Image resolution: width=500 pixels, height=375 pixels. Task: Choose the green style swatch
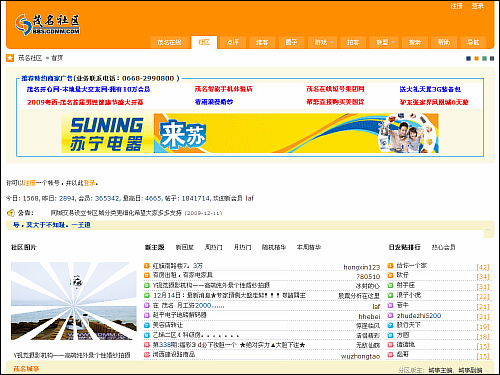click(x=484, y=59)
